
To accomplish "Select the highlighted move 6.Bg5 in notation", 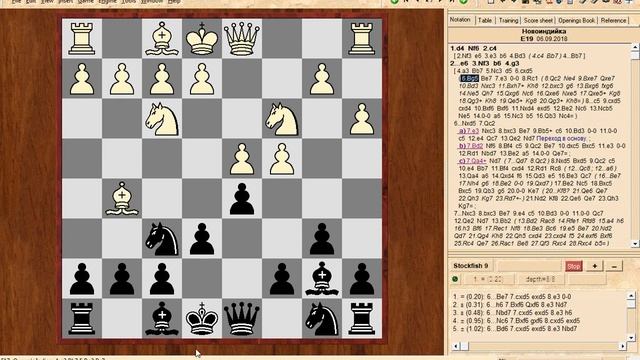I will click(x=469, y=78).
